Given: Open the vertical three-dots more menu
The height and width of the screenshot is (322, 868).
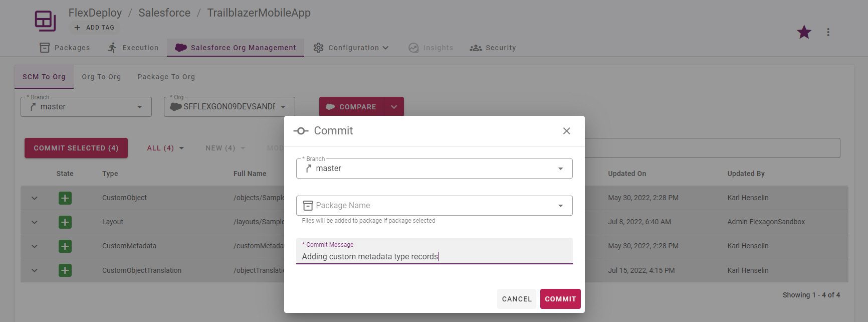Looking at the screenshot, I should [x=828, y=32].
